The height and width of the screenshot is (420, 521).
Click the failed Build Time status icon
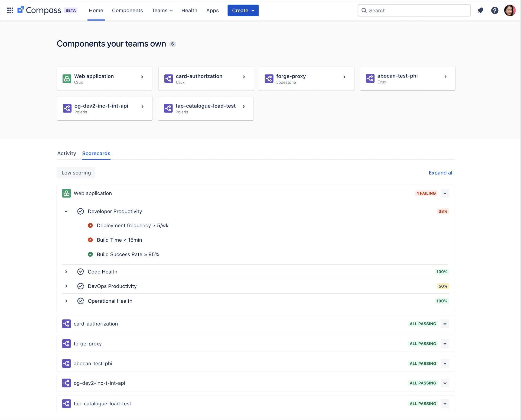pyautogui.click(x=90, y=240)
